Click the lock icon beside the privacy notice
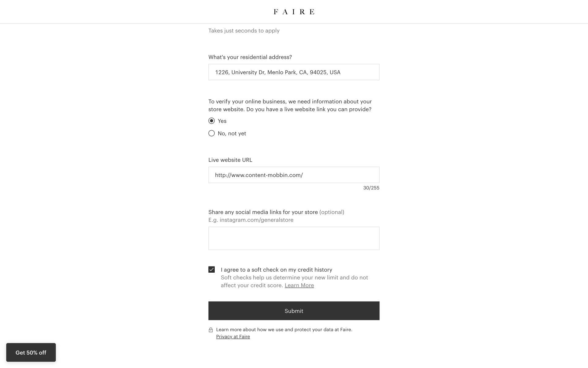This screenshot has height=368, width=588. (211, 330)
